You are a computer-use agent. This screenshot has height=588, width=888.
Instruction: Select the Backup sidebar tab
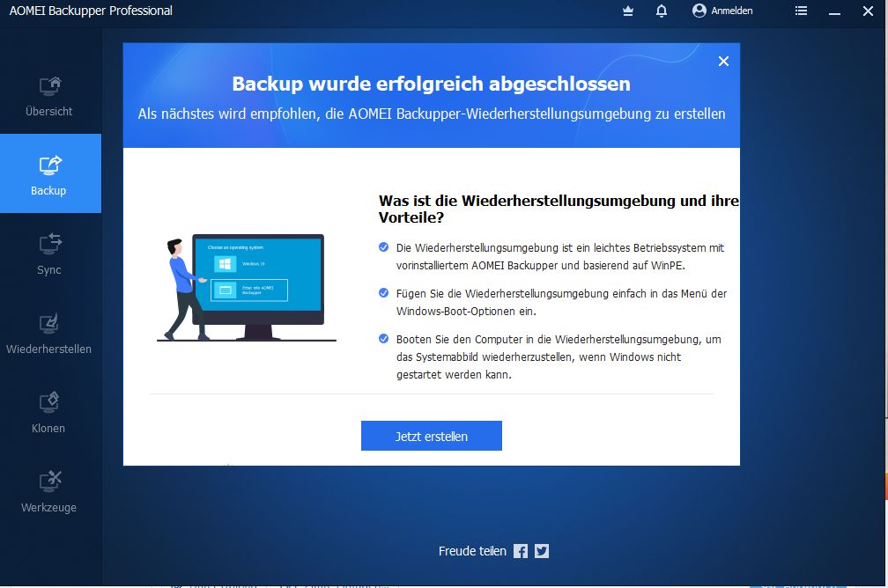[50, 173]
